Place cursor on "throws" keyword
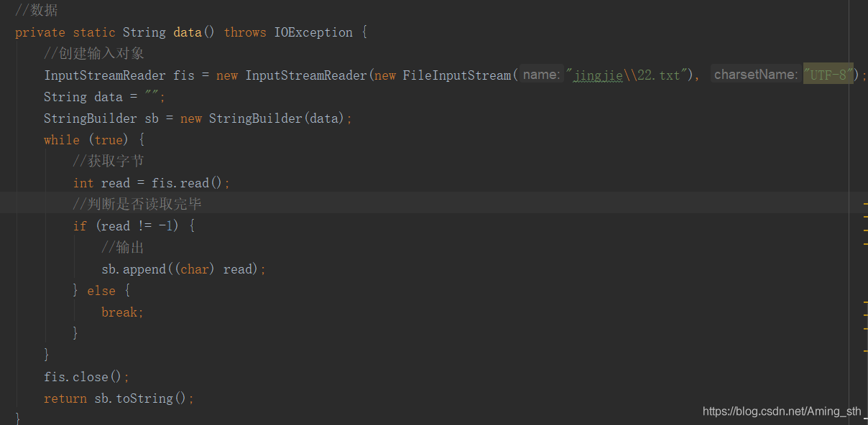 [x=245, y=32]
